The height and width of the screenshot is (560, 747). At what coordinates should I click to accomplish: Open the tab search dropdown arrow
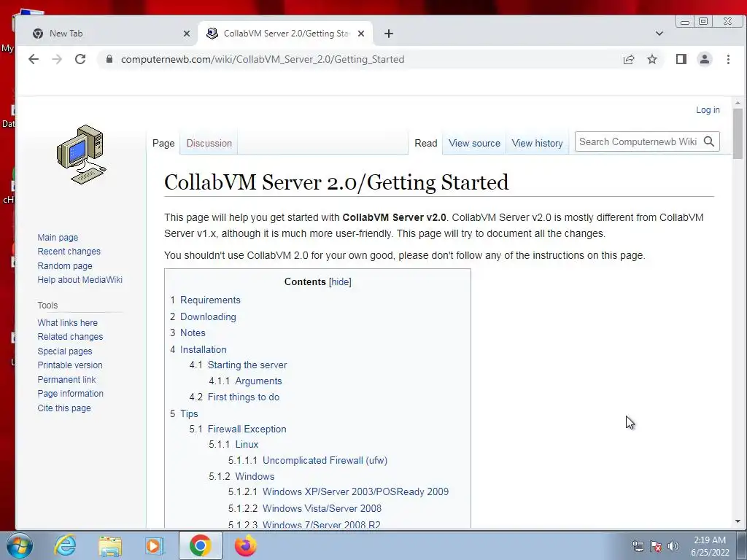tap(659, 34)
